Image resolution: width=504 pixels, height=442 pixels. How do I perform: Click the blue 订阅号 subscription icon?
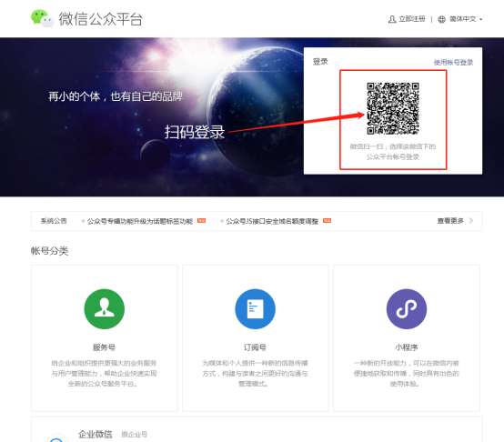pyautogui.click(x=256, y=308)
